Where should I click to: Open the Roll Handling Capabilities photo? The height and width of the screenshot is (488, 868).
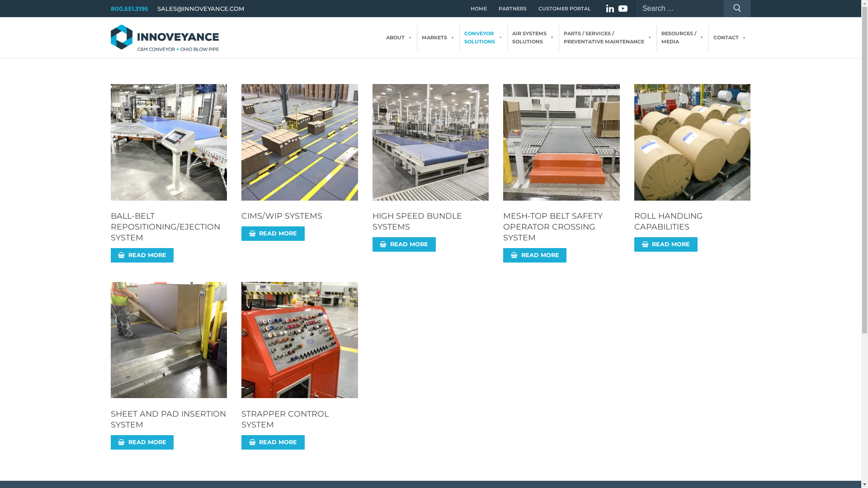(x=692, y=142)
